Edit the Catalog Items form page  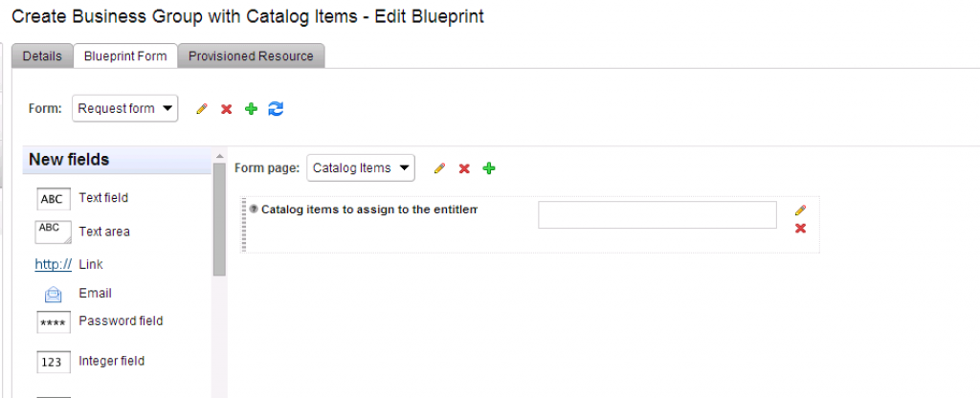pyautogui.click(x=439, y=168)
